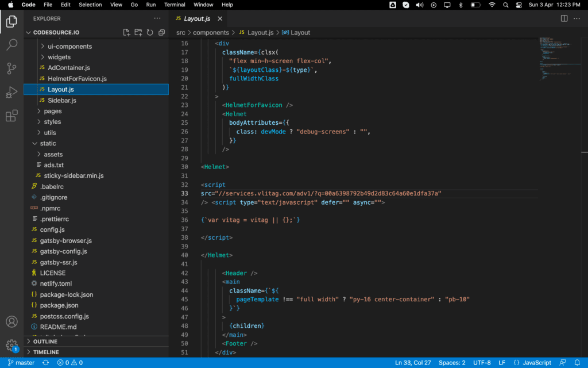Open the Explorer view in activity bar
Image resolution: width=588 pixels, height=368 pixels.
[11, 21]
